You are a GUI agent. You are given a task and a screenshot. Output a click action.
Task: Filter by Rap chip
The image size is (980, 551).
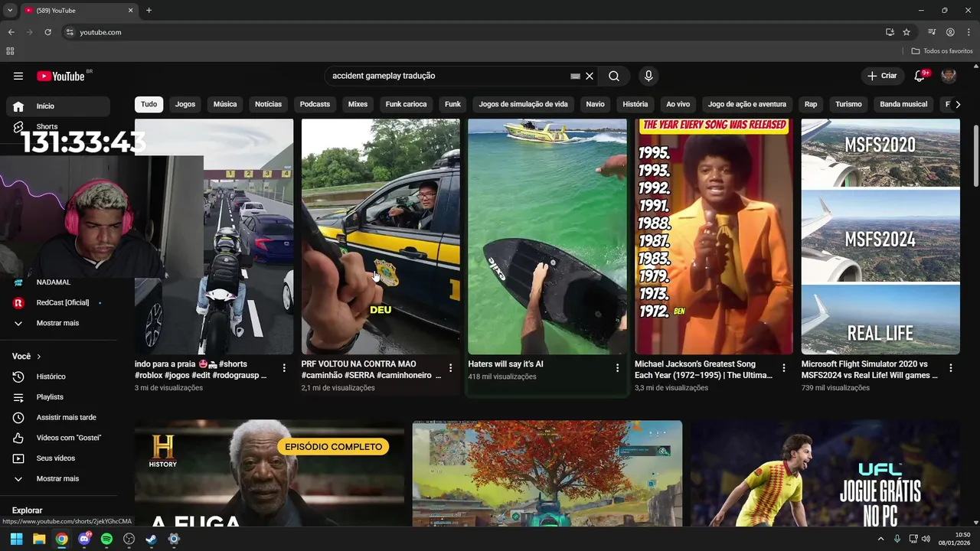coord(811,104)
